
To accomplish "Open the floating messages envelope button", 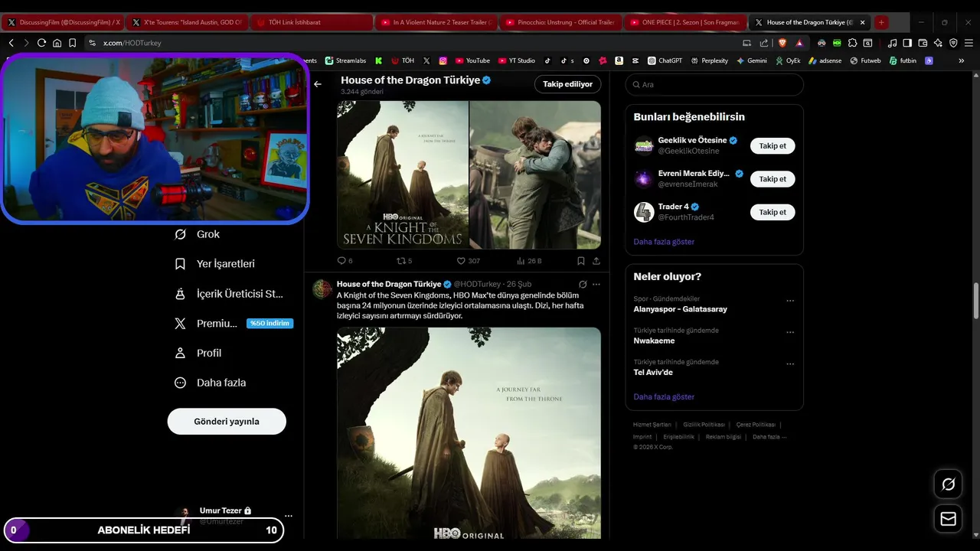I will coord(949,519).
